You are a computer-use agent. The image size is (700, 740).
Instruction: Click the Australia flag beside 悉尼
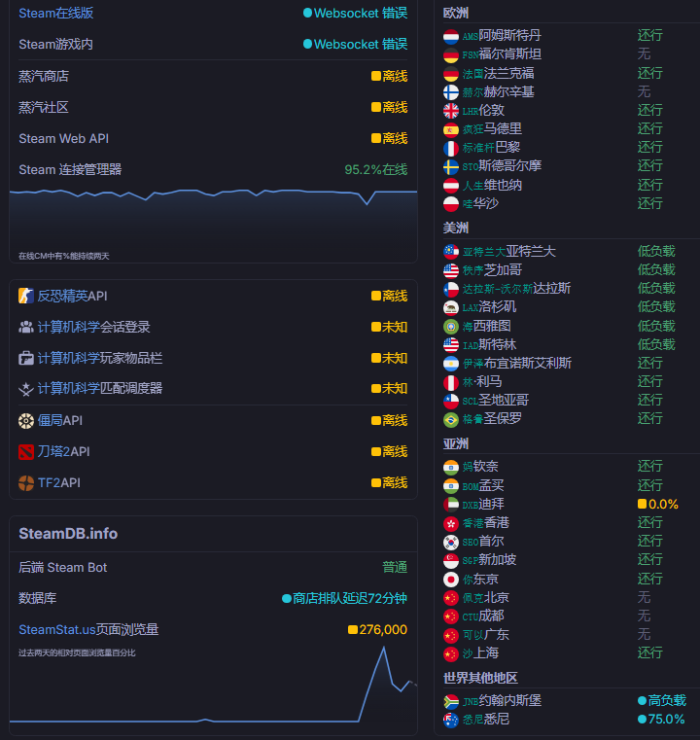click(x=451, y=720)
